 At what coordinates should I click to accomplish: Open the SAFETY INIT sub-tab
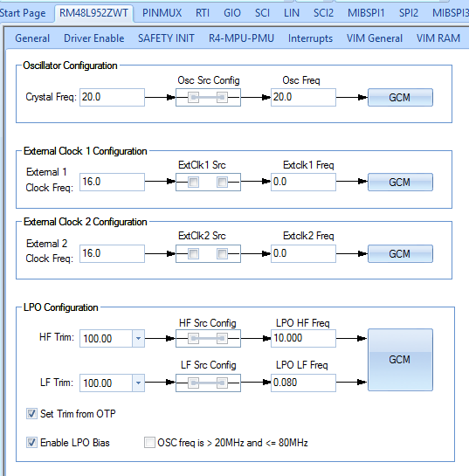pos(166,38)
